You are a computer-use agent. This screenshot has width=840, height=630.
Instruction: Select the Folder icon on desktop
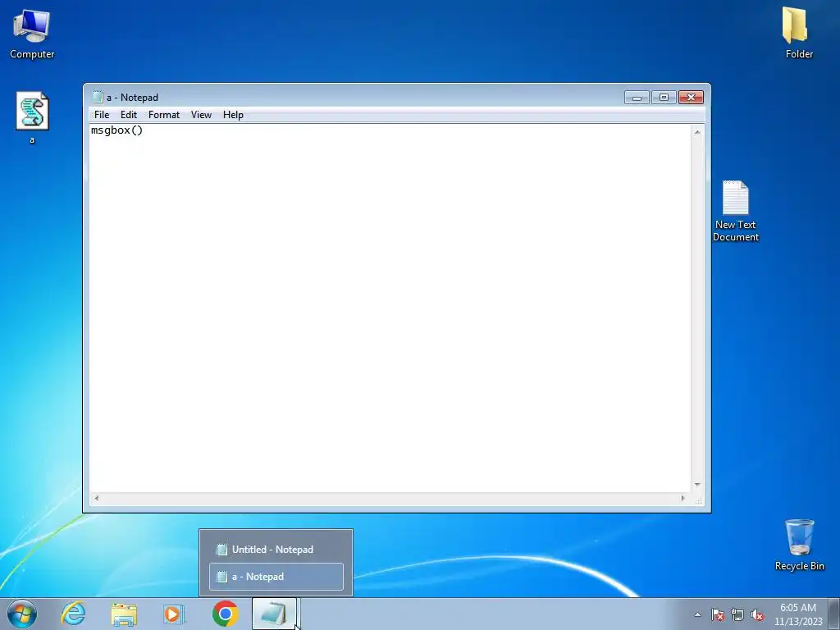(799, 33)
